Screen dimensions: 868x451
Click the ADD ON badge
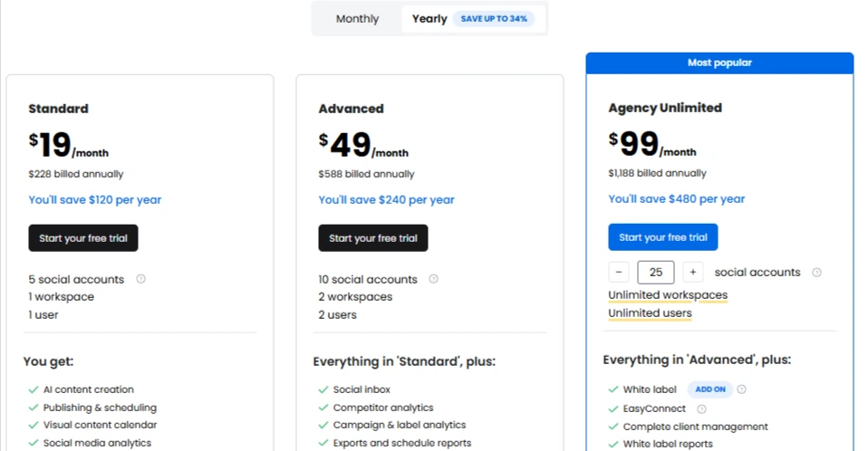tap(710, 389)
